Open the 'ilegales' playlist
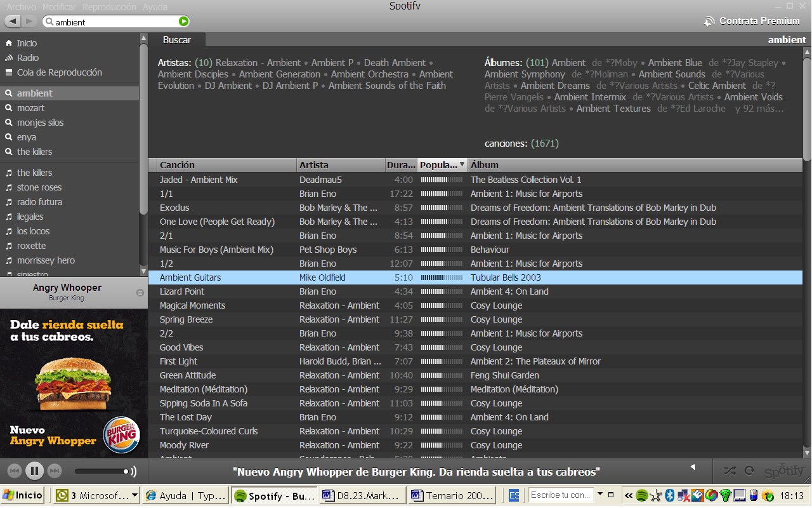 click(x=69, y=217)
